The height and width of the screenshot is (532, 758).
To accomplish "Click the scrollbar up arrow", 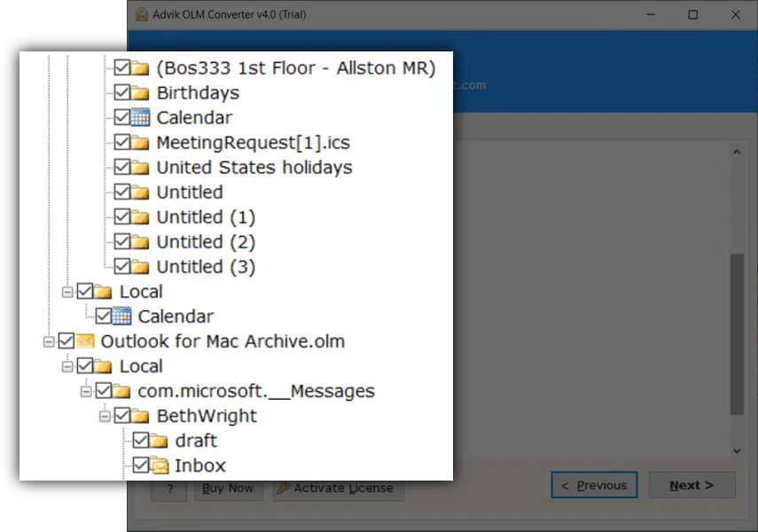I will tap(737, 152).
